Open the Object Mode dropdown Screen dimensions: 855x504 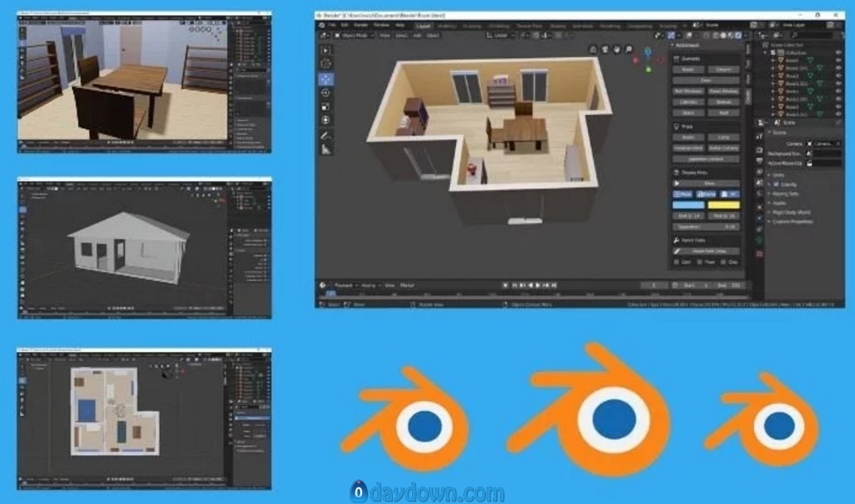click(354, 35)
